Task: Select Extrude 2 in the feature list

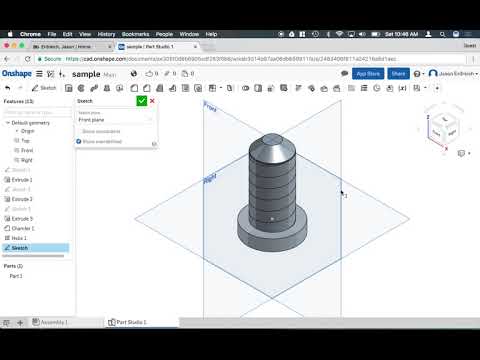Action: click(x=22, y=199)
